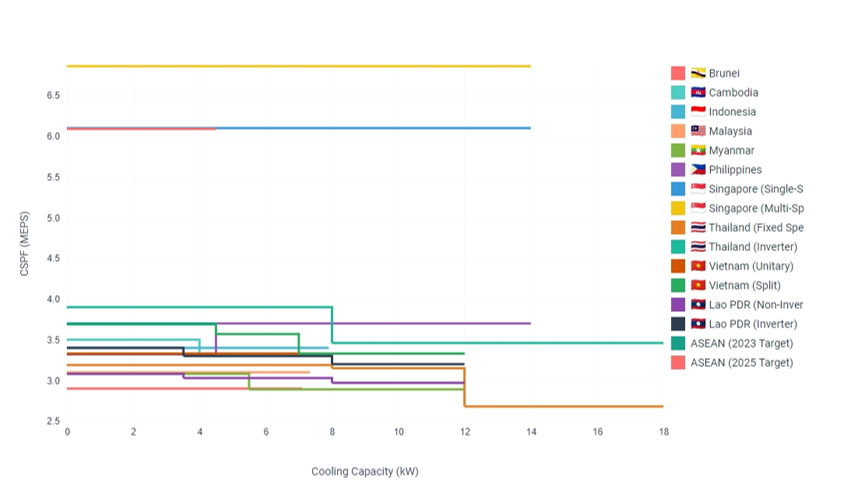The height and width of the screenshot is (492, 856).
Task: Click the Philippines flag icon
Action: point(698,169)
